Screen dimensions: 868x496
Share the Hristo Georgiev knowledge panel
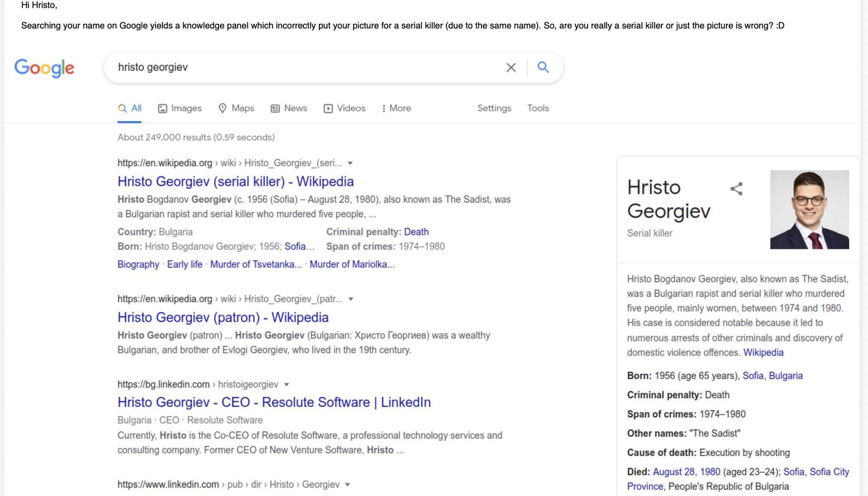point(736,189)
